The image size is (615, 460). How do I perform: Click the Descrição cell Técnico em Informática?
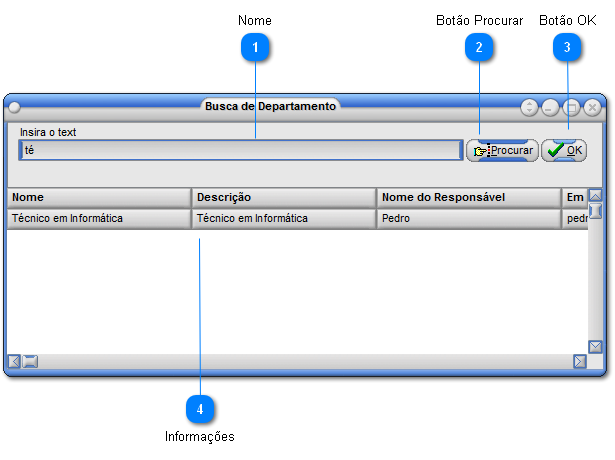pos(284,218)
